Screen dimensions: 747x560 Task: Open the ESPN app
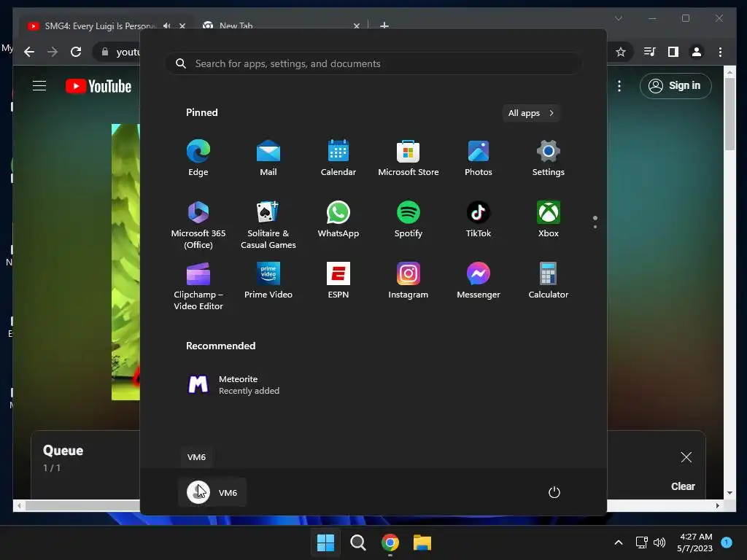[x=338, y=281]
